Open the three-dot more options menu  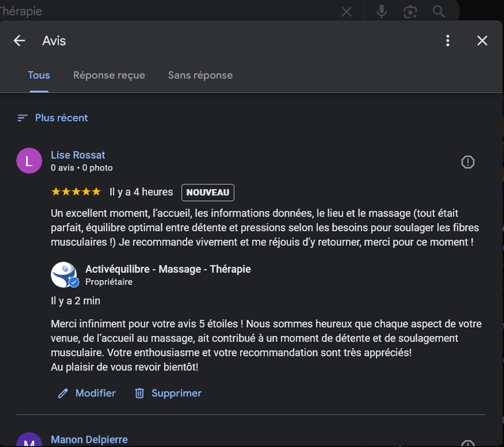[448, 41]
